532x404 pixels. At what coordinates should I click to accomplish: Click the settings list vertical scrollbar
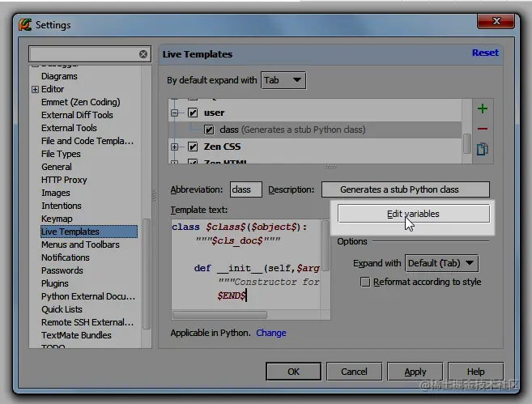click(x=147, y=274)
